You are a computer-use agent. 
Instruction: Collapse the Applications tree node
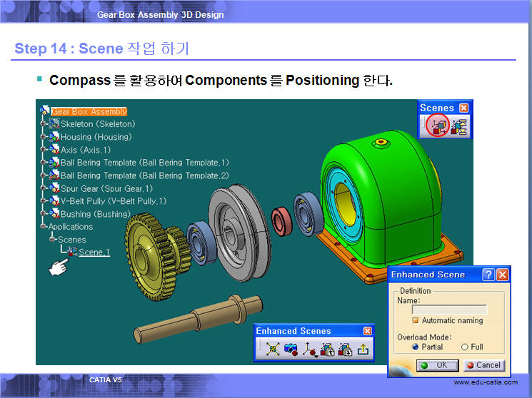tap(44, 227)
